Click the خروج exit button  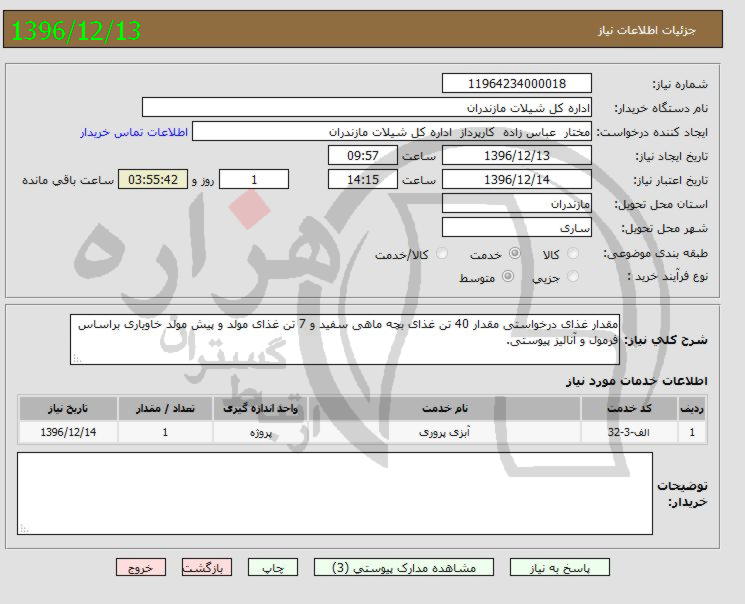point(139,567)
